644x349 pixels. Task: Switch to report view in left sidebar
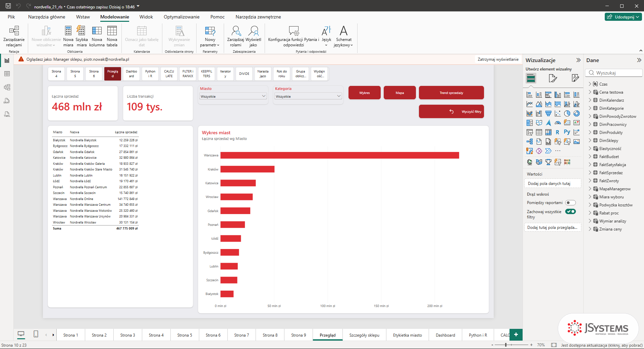tap(7, 60)
